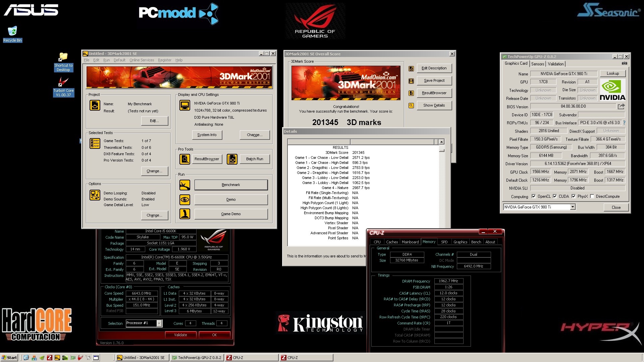Click the Game Demo joystick icon
This screenshot has width=644, height=362.
coord(185,214)
